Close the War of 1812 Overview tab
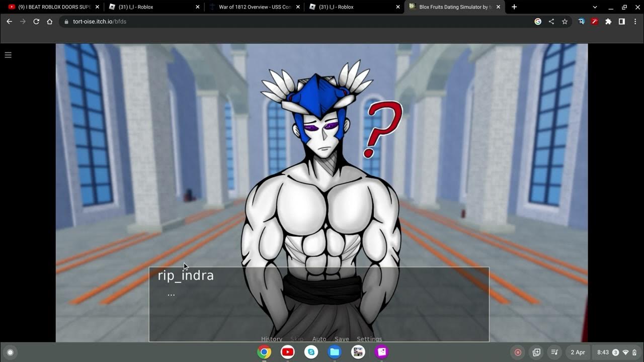644x362 pixels. (298, 7)
